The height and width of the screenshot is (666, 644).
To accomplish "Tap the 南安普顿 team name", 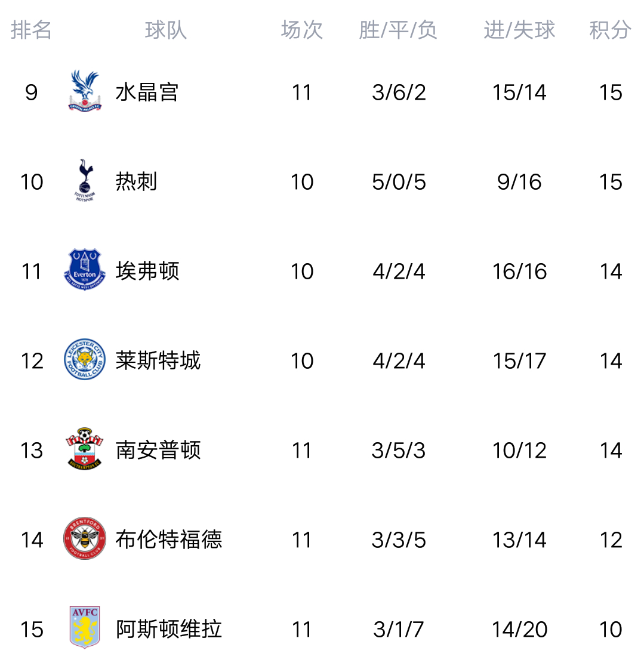I will (x=158, y=451).
